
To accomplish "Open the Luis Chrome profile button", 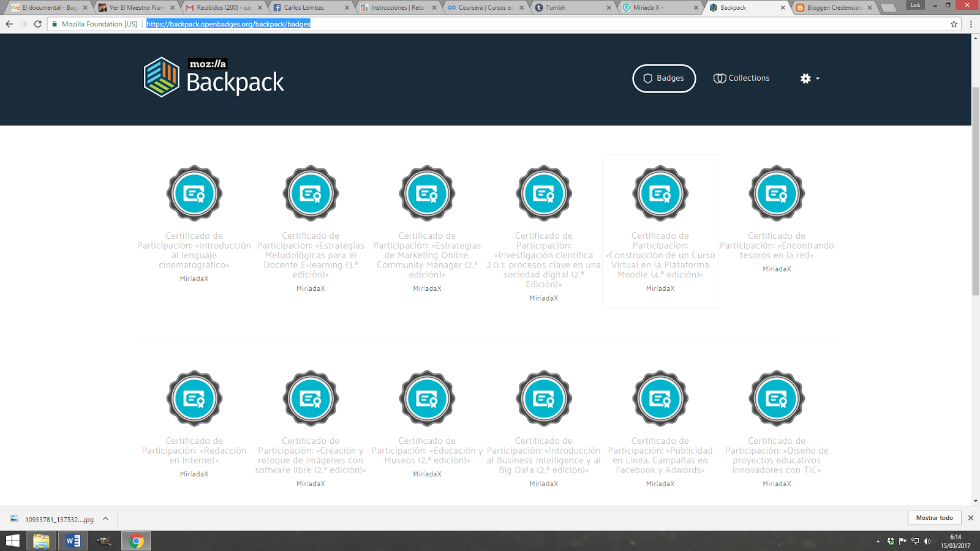I will [915, 5].
